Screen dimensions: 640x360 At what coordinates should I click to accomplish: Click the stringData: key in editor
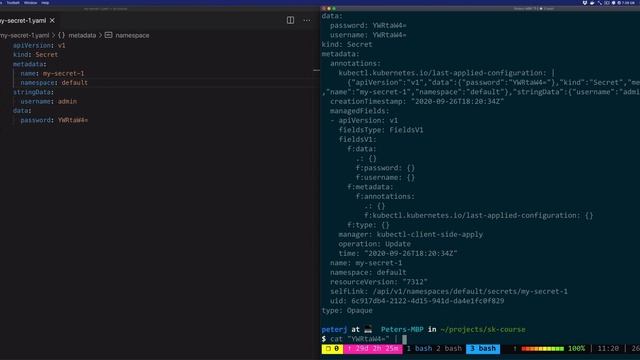point(33,92)
